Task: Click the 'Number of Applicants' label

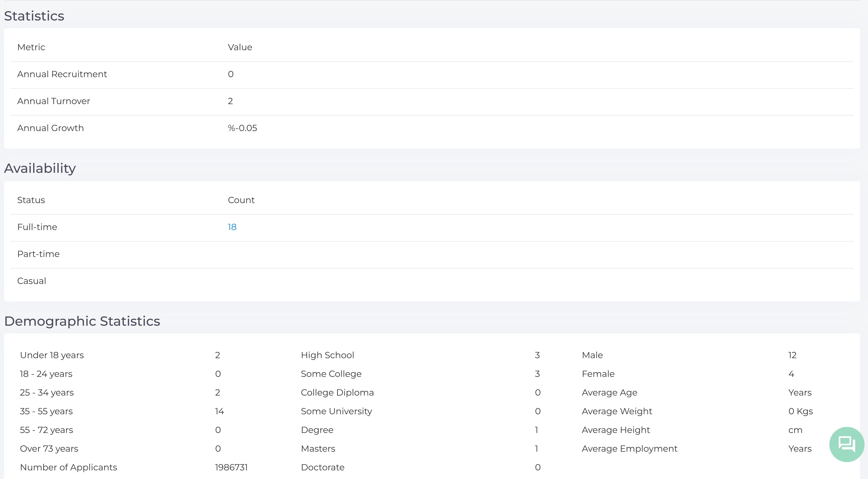Action: pyautogui.click(x=69, y=468)
